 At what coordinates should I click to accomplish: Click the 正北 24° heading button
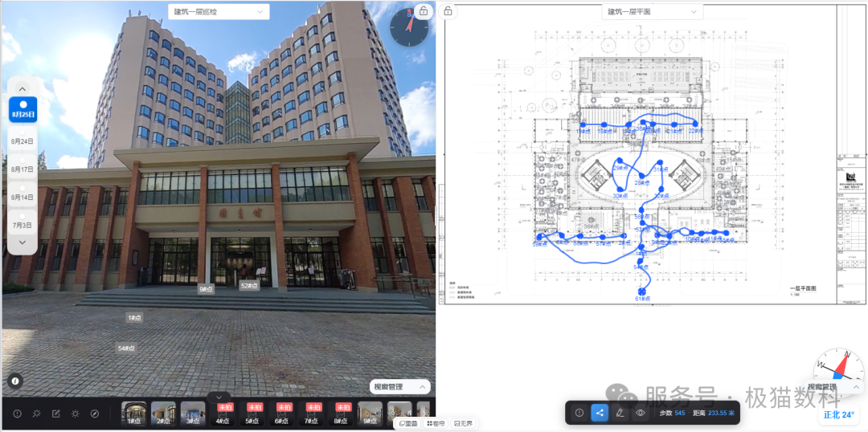click(838, 414)
